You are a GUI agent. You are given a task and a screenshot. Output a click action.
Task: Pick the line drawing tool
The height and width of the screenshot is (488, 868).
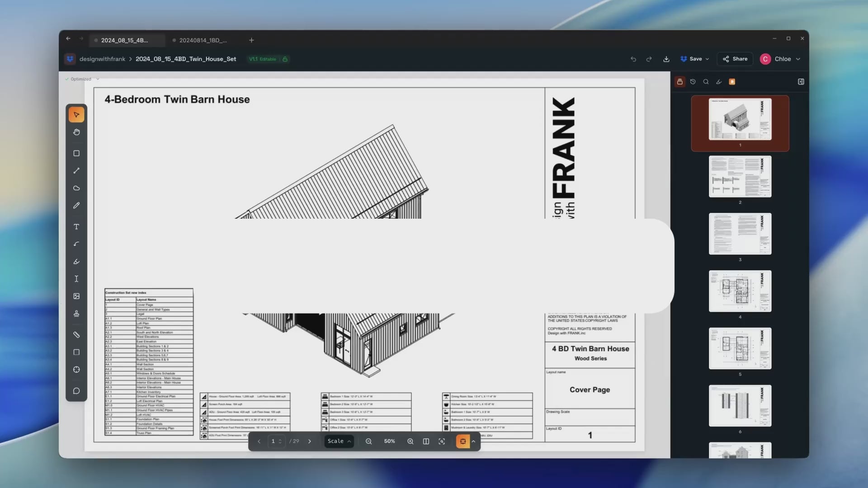tap(76, 171)
